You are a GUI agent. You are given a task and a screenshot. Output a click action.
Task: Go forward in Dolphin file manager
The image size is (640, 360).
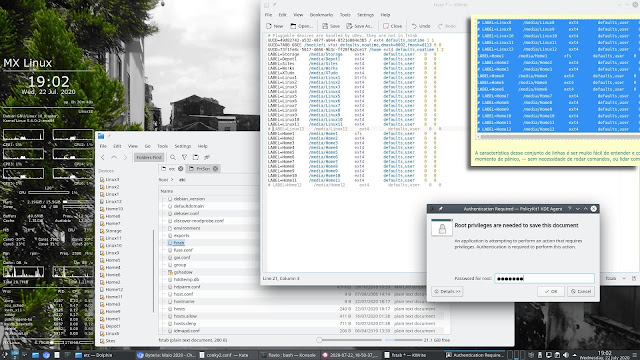[x=125, y=157]
